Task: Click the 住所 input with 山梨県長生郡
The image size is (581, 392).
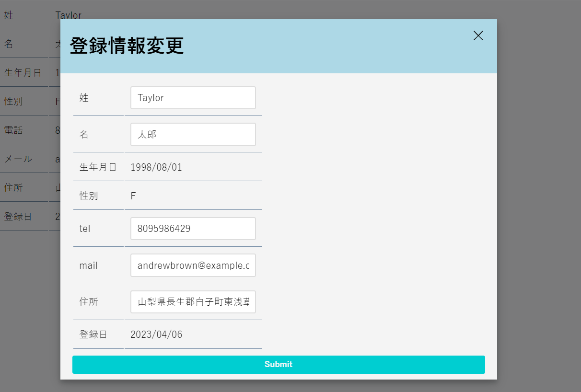Action: (x=193, y=302)
